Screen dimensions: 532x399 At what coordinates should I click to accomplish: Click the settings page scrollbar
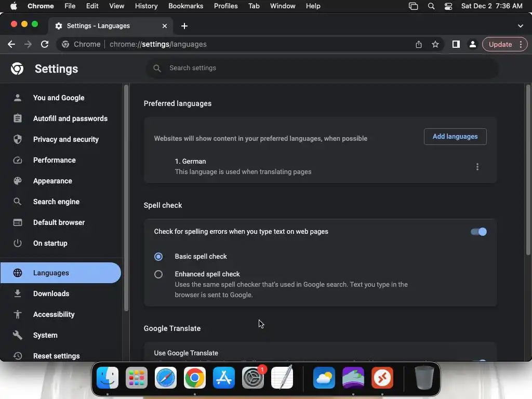(x=528, y=170)
